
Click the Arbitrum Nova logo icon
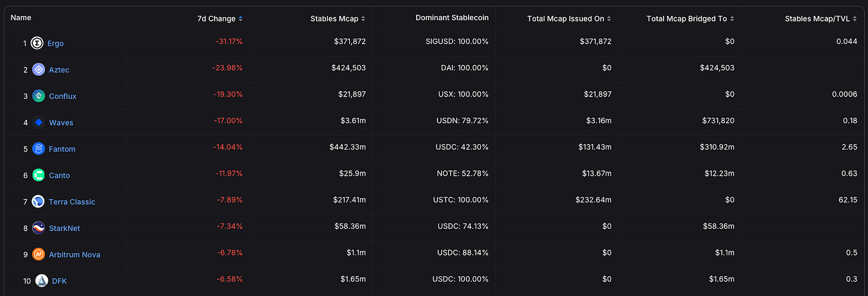pyautogui.click(x=39, y=254)
